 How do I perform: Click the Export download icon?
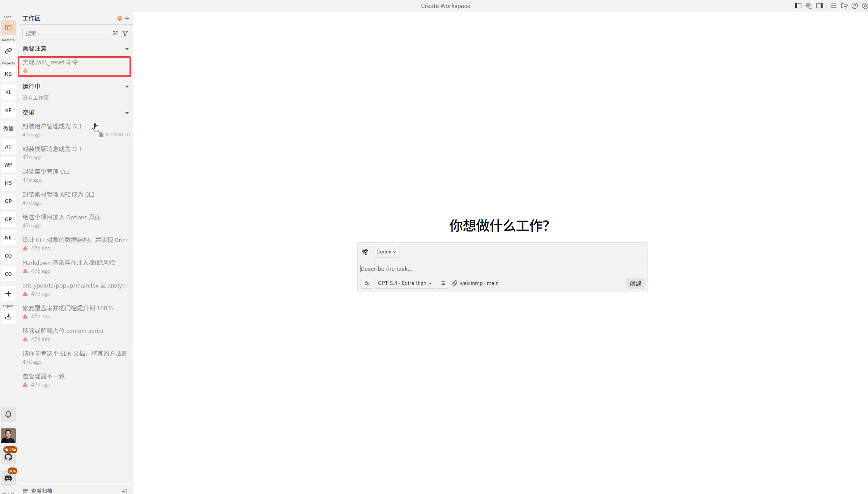coord(8,317)
